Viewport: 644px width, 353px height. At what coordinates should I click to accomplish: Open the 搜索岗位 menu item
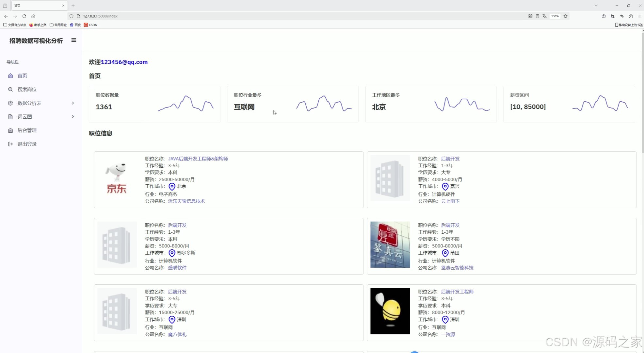tap(27, 90)
